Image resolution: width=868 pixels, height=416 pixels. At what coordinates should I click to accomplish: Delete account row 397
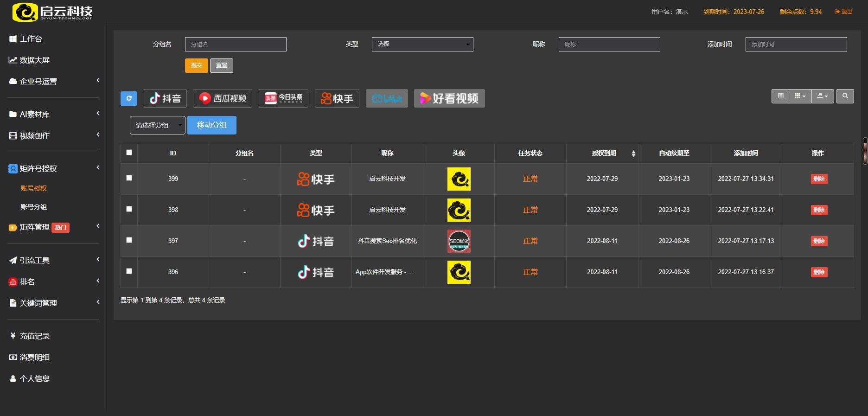tap(819, 241)
